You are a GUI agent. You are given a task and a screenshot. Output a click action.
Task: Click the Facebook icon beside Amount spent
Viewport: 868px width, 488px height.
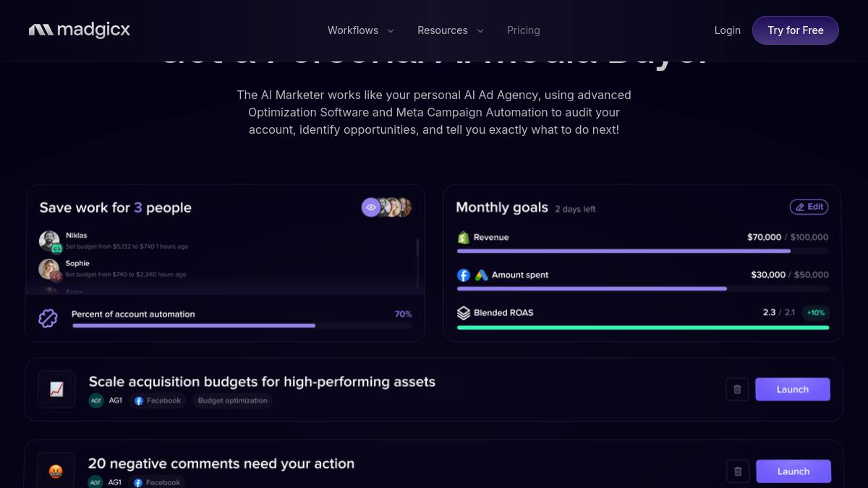(x=464, y=275)
